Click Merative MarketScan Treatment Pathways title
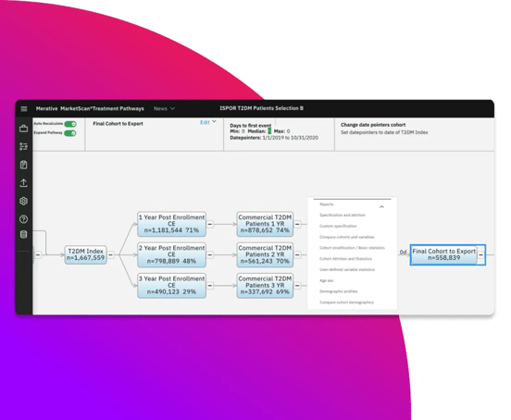The width and height of the screenshot is (511, 420). (x=90, y=109)
